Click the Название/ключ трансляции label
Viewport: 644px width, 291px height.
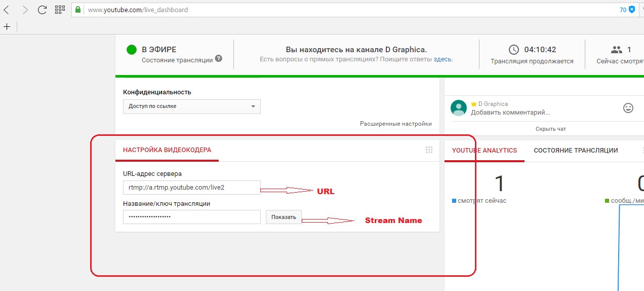pos(167,204)
